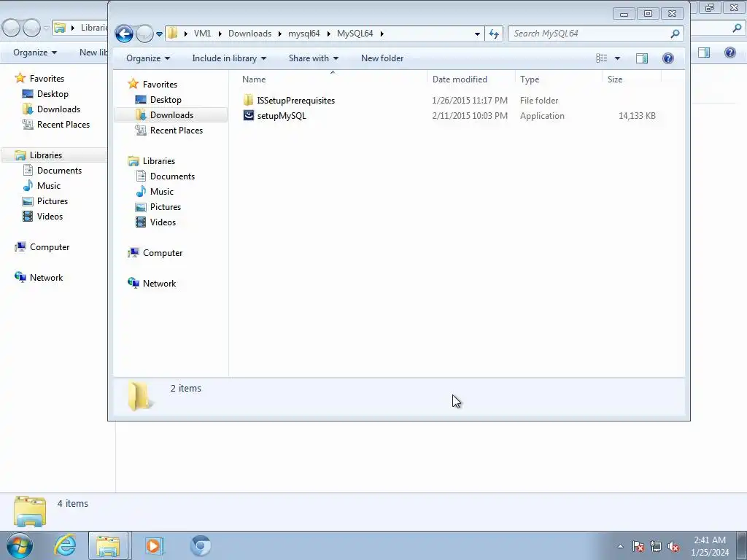Screen dimensions: 747x560
Task: Create a New folder in MySQL64
Action: point(382,58)
